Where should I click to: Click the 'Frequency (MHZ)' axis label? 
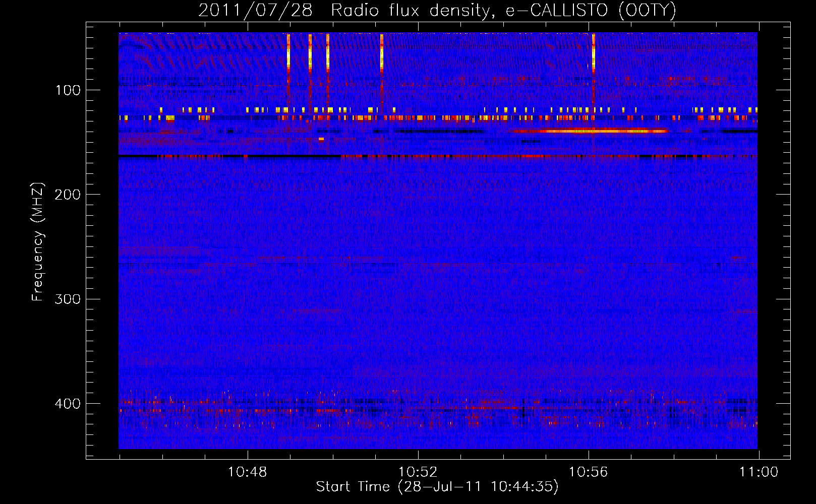click(38, 241)
